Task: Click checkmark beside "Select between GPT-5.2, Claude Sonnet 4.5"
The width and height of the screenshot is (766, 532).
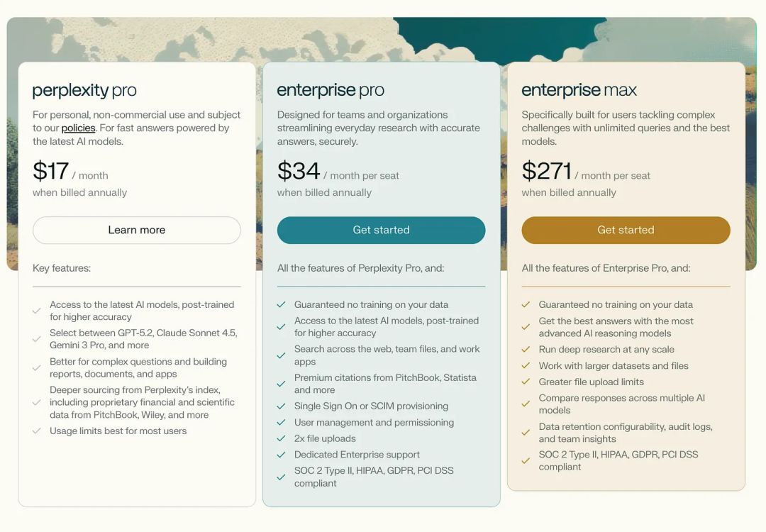Action: point(37,339)
